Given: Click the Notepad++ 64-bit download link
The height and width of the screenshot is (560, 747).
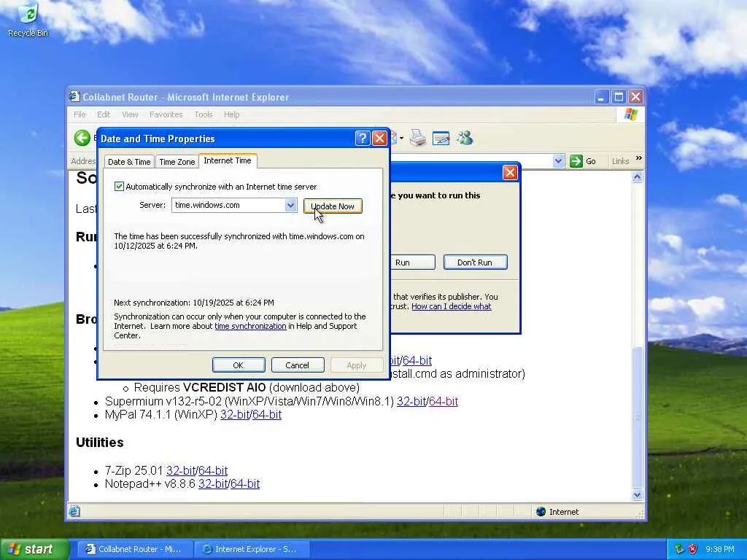Looking at the screenshot, I should (x=245, y=484).
